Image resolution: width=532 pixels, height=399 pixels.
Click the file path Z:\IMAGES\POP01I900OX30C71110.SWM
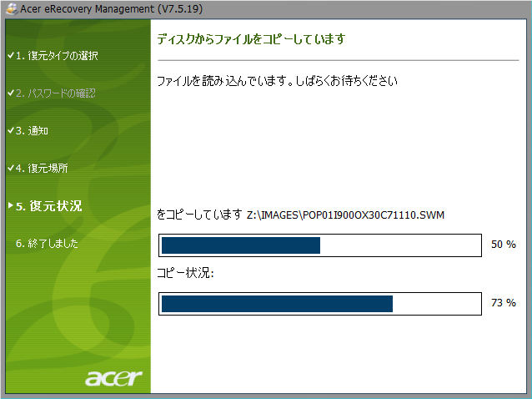coord(345,215)
